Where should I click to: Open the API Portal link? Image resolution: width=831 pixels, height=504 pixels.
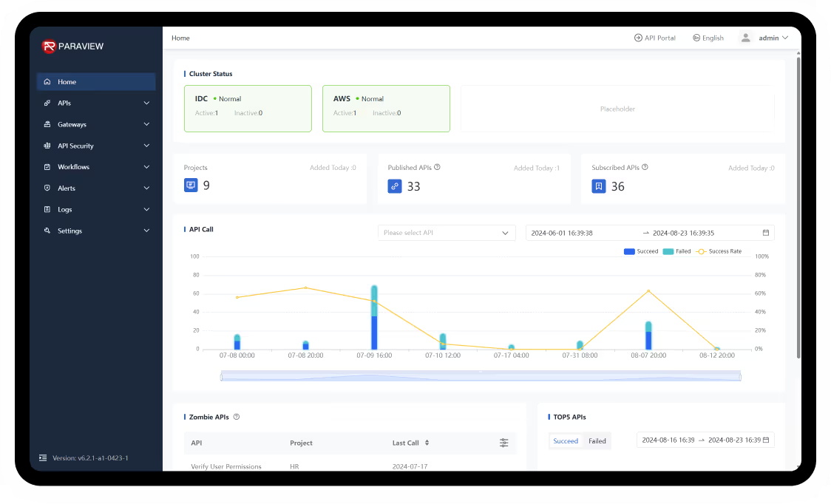[x=655, y=38]
